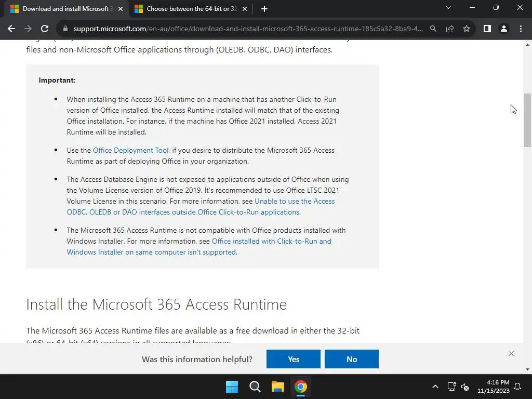The height and width of the screenshot is (399, 532).
Task: Switch to the 'Download and install Microsoft' tab
Action: (x=64, y=9)
